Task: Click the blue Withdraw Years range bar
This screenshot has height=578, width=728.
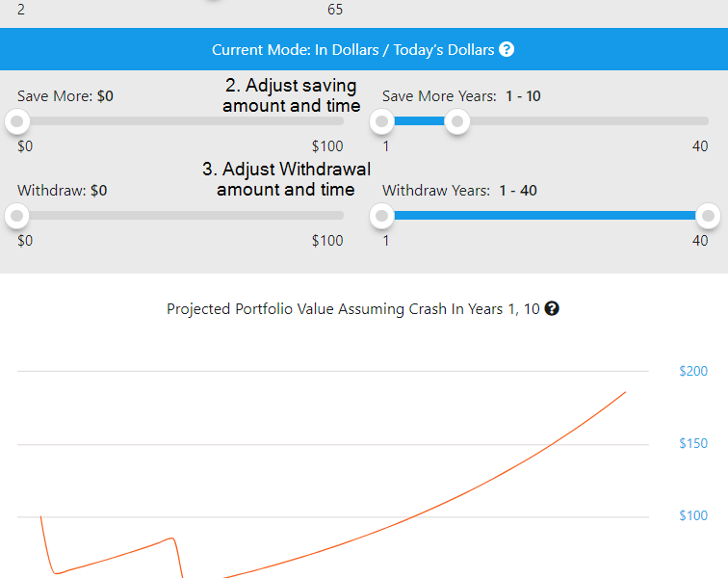Action: tap(545, 216)
